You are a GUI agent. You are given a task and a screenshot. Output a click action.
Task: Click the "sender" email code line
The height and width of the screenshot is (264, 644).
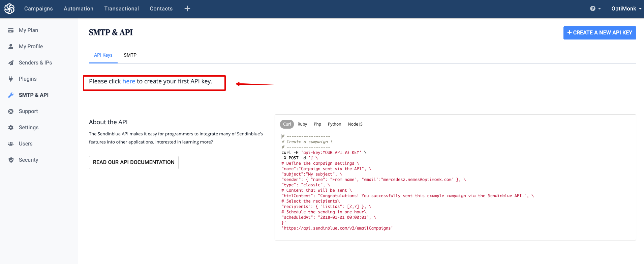pyautogui.click(x=373, y=180)
